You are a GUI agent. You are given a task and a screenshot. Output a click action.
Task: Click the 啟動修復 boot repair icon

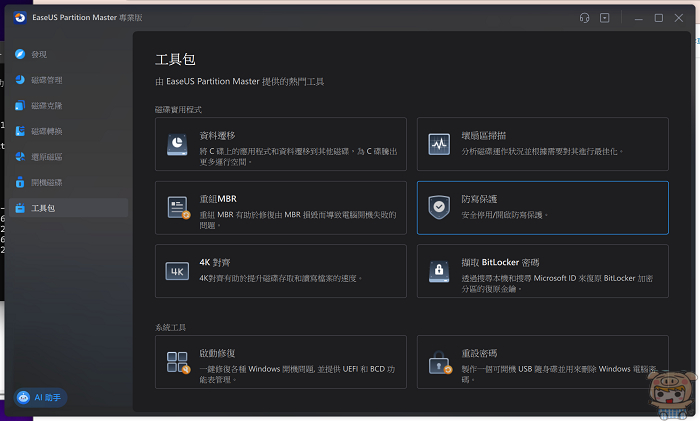(178, 362)
